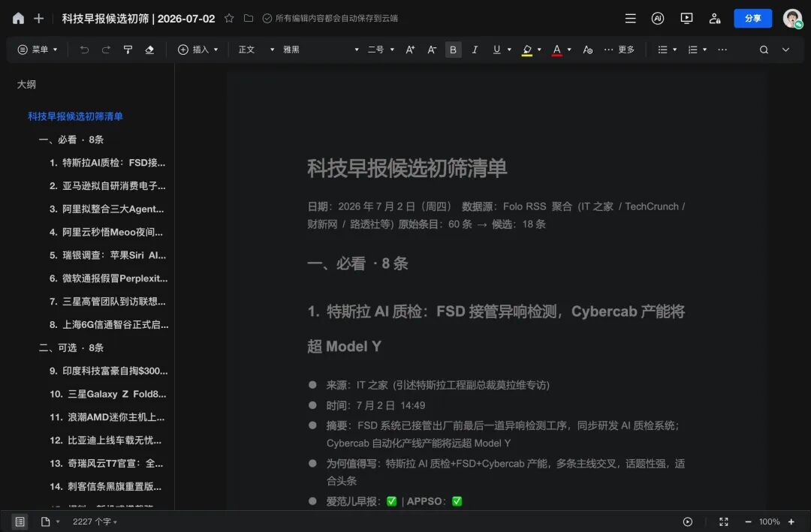Open the 插入 insert menu
The image size is (811, 532).
[197, 50]
